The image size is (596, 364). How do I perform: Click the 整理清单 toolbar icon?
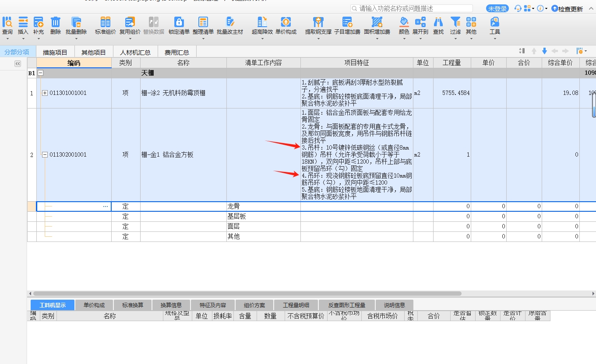(203, 22)
